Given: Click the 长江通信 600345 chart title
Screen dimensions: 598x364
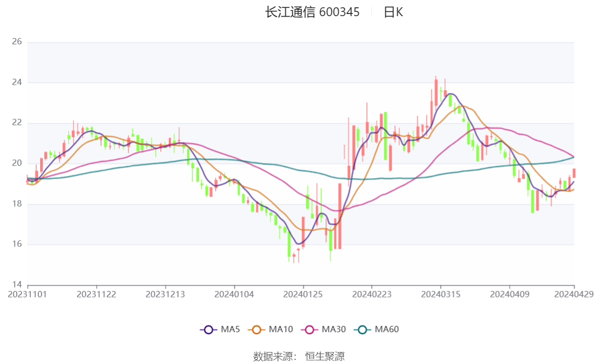Looking at the screenshot, I should coord(313,12).
